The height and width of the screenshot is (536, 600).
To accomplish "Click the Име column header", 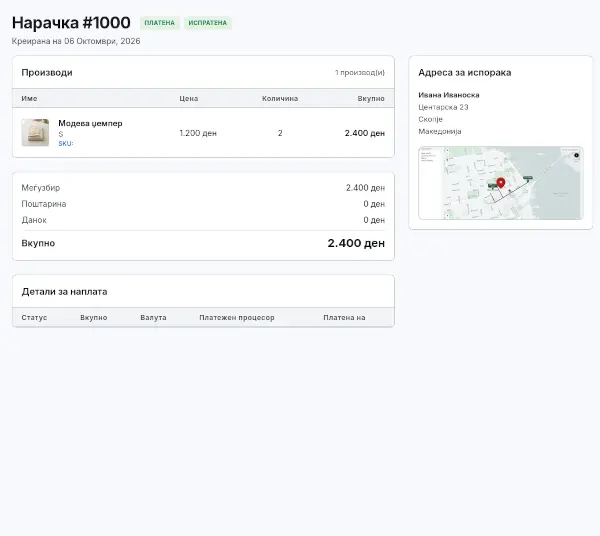I will [29, 98].
